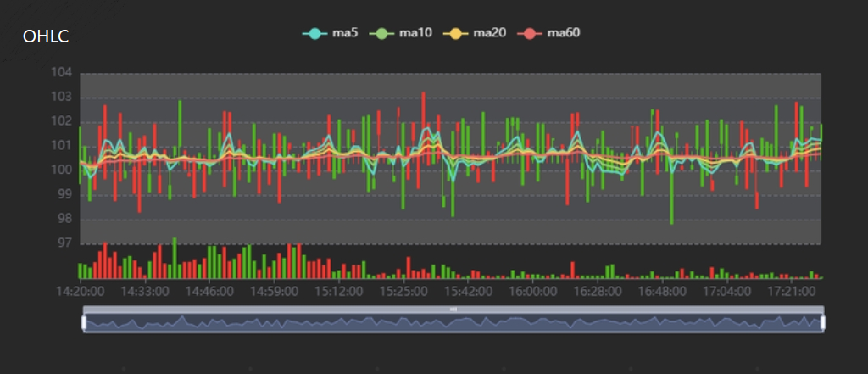
Task: Click the left handle of zoom slider
Action: pos(84,322)
